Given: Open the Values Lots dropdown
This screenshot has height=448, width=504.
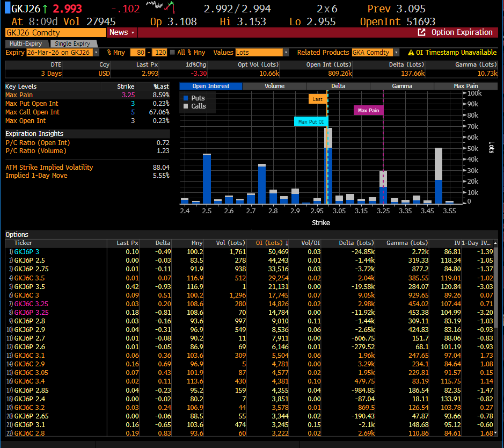Looking at the screenshot, I should pos(286,53).
